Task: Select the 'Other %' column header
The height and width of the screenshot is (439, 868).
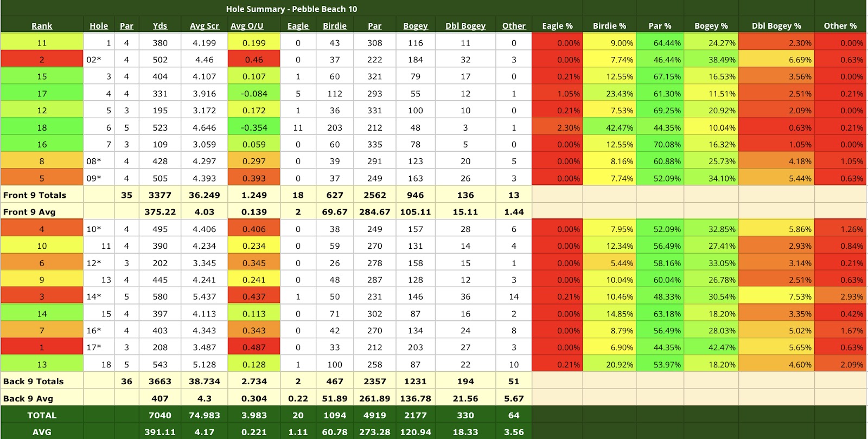Action: tap(840, 25)
